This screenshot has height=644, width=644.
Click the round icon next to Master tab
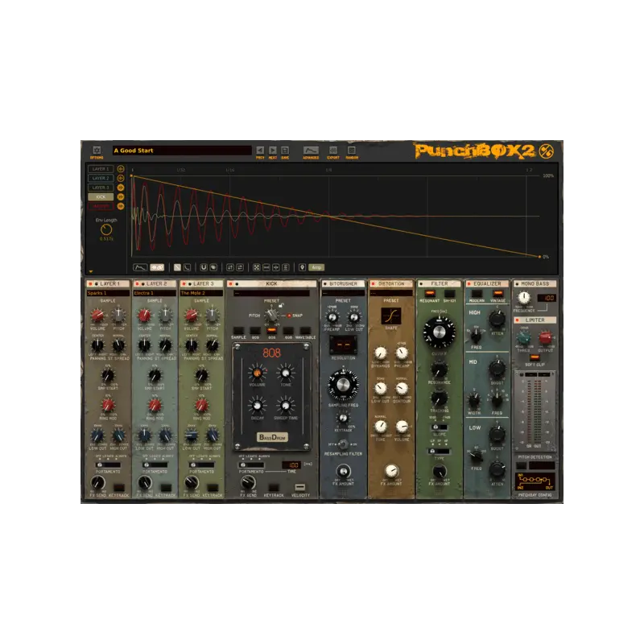click(x=121, y=206)
